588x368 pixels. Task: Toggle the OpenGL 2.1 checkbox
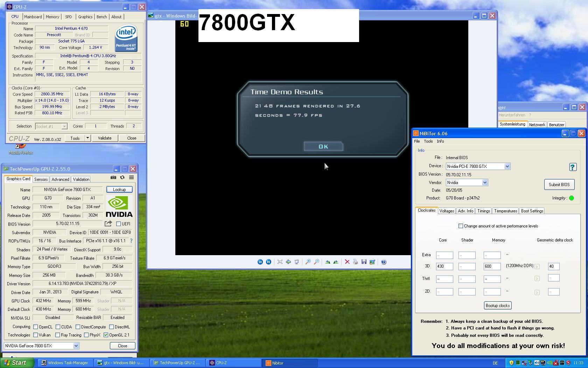click(106, 335)
